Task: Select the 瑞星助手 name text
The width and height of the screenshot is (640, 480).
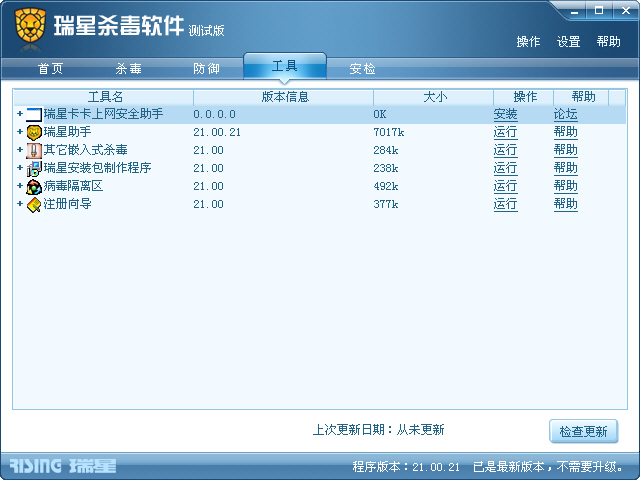Action: click(x=67, y=132)
